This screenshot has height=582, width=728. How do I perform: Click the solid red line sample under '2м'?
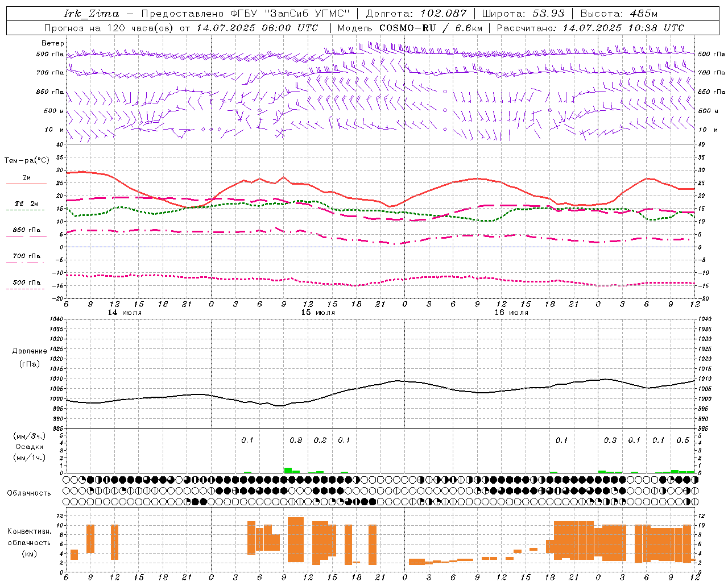pyautogui.click(x=26, y=184)
